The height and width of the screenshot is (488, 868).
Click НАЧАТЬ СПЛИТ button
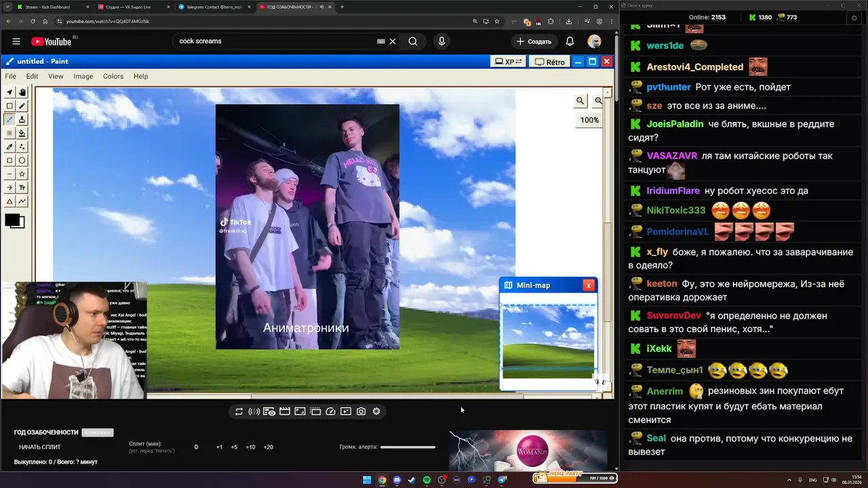point(40,447)
